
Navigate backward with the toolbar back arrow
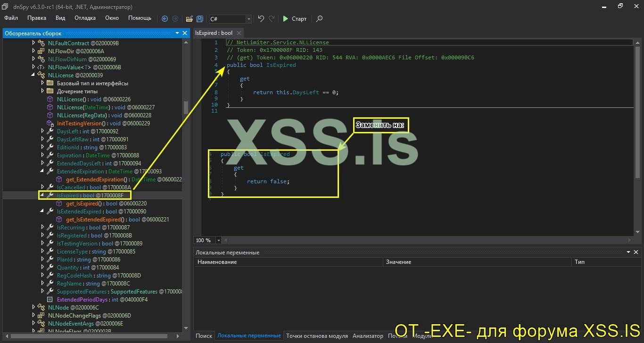pyautogui.click(x=165, y=19)
